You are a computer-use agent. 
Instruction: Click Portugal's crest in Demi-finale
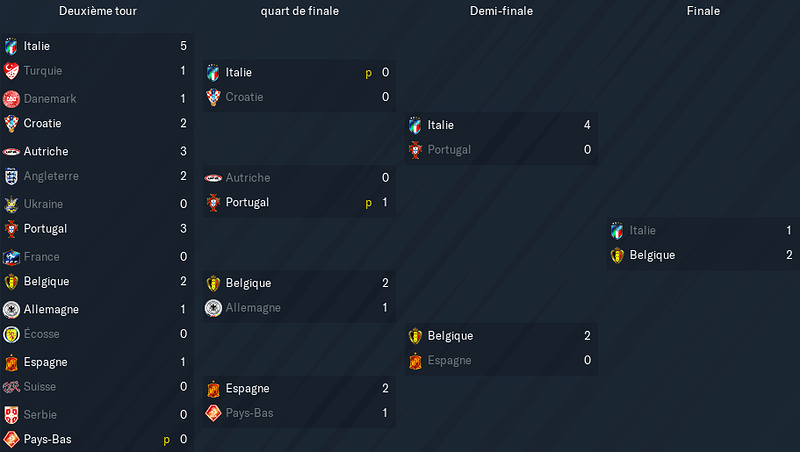tap(415, 150)
